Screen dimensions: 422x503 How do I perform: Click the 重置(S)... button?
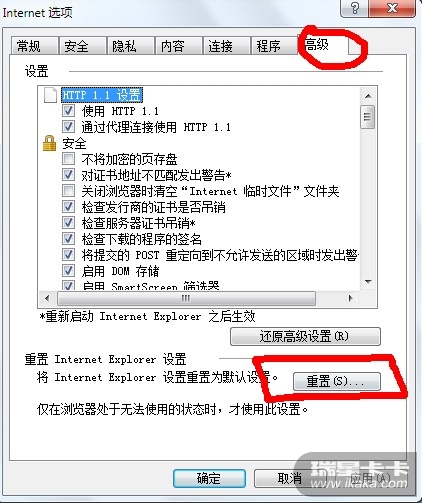tap(337, 381)
